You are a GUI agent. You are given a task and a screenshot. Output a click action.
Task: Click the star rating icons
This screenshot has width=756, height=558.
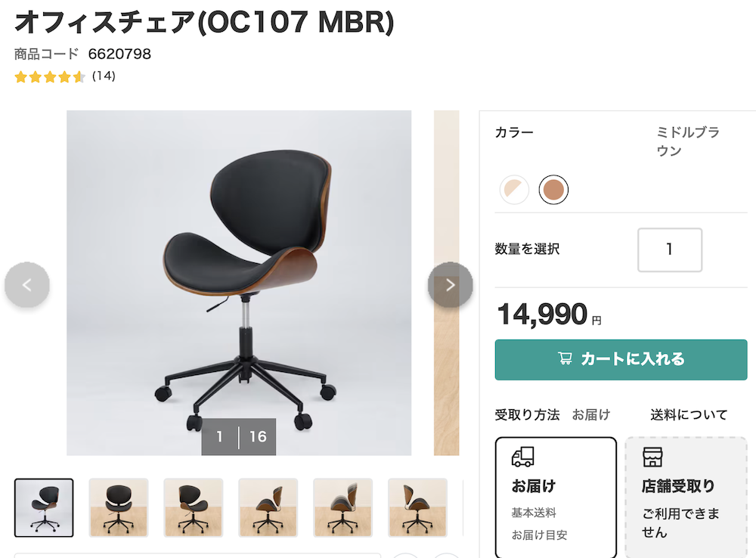click(x=50, y=76)
